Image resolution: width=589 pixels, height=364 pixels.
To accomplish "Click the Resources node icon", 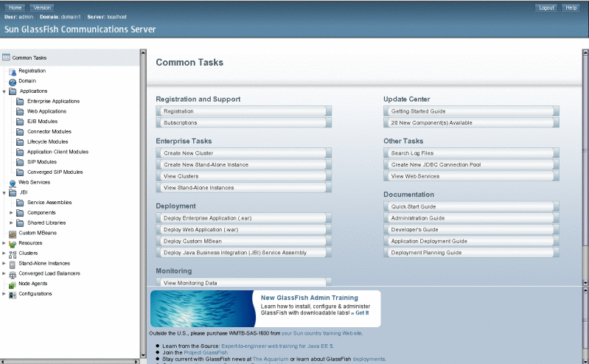I will click(13, 244).
